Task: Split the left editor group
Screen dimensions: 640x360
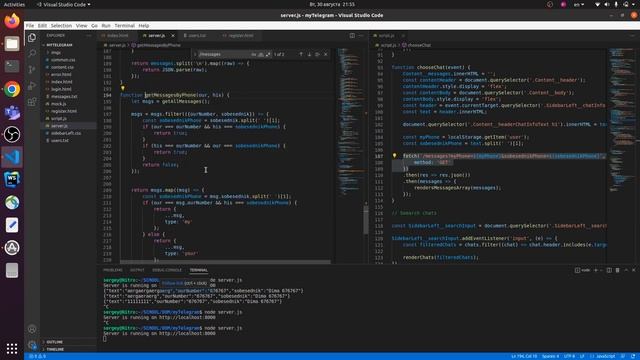Action: tap(352, 36)
